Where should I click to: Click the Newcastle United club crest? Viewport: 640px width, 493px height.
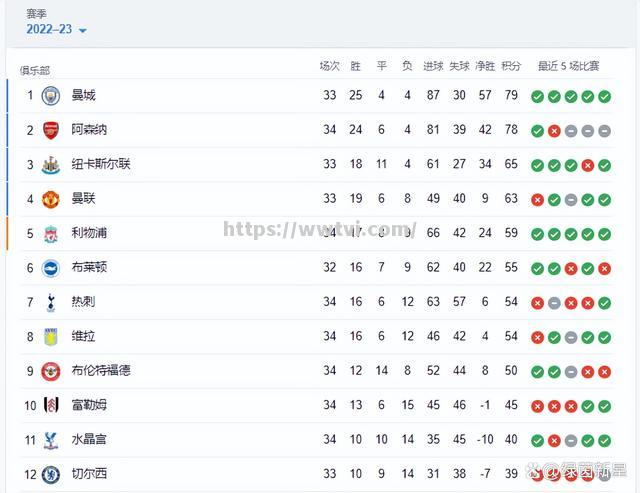click(51, 165)
